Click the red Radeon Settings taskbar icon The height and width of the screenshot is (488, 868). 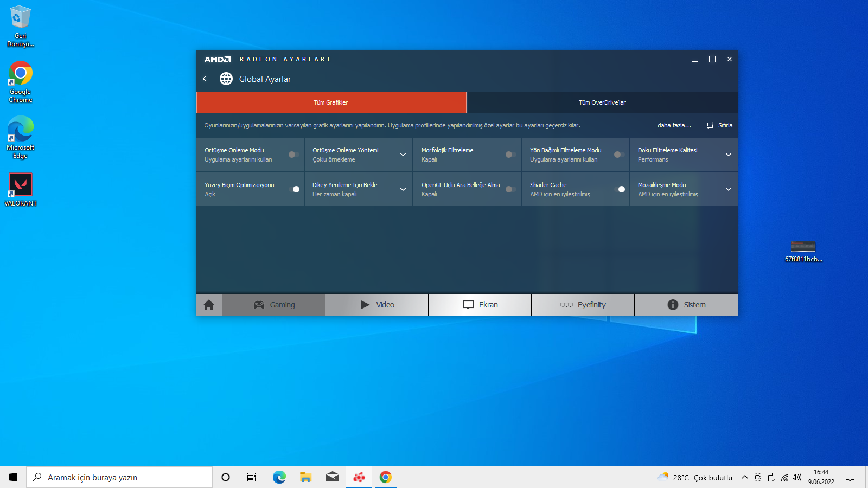(359, 477)
